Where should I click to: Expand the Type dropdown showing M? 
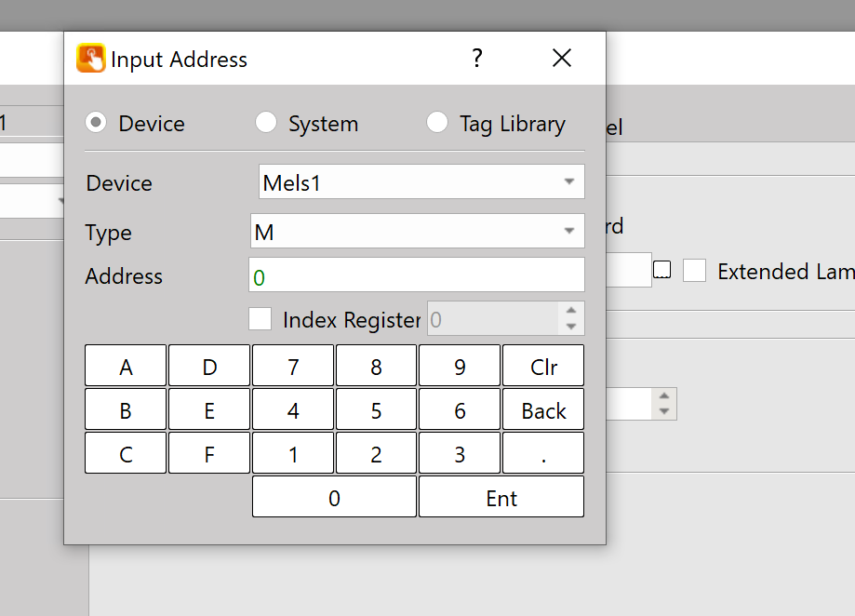pos(417,232)
